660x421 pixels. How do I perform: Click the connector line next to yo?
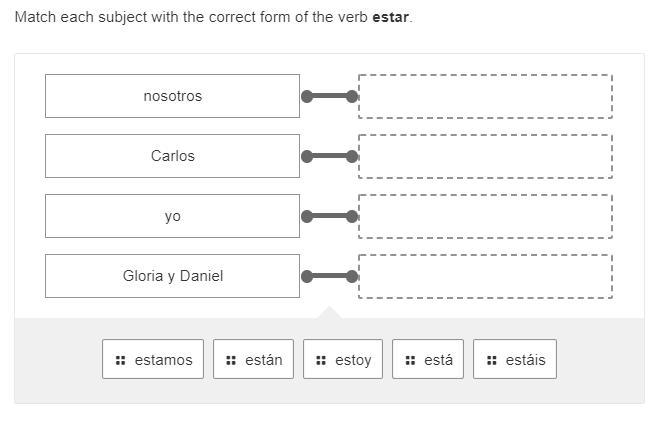pos(329,217)
